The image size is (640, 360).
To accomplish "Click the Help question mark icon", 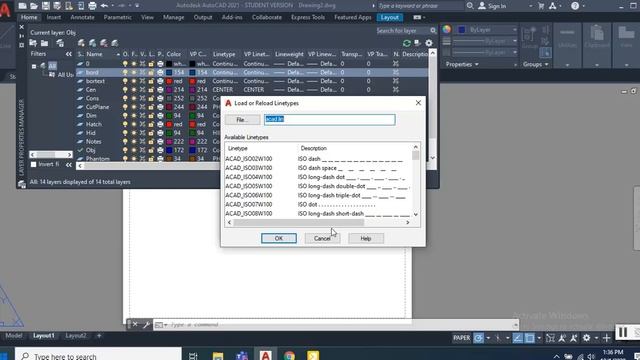I will tap(575, 6).
